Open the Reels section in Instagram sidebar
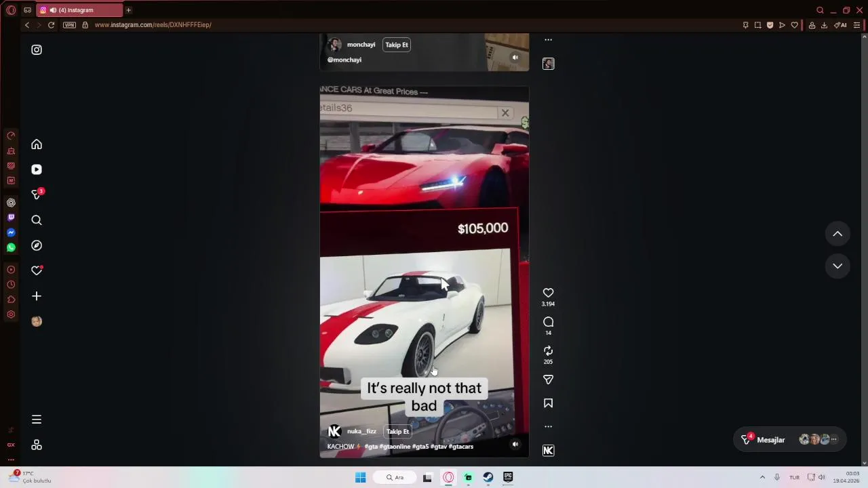 coord(37,169)
